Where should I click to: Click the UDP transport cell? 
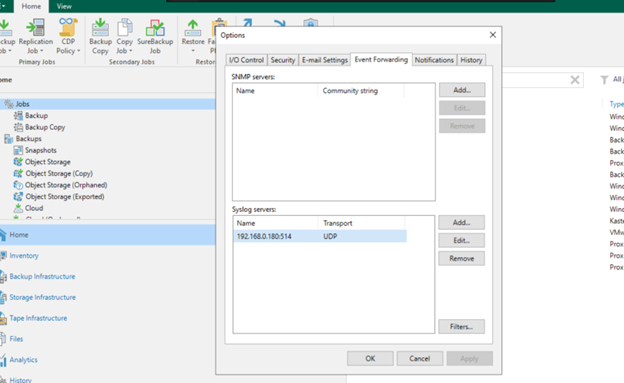pyautogui.click(x=330, y=236)
